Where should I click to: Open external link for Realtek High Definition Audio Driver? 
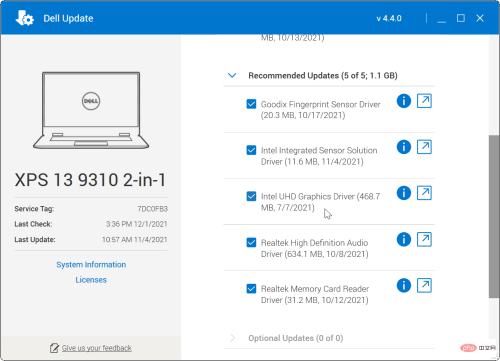click(424, 239)
